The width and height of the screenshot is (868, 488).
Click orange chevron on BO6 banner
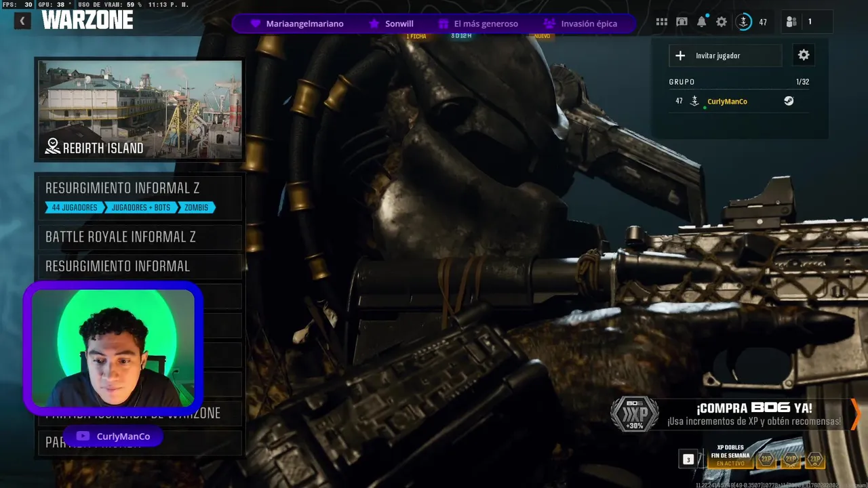855,414
